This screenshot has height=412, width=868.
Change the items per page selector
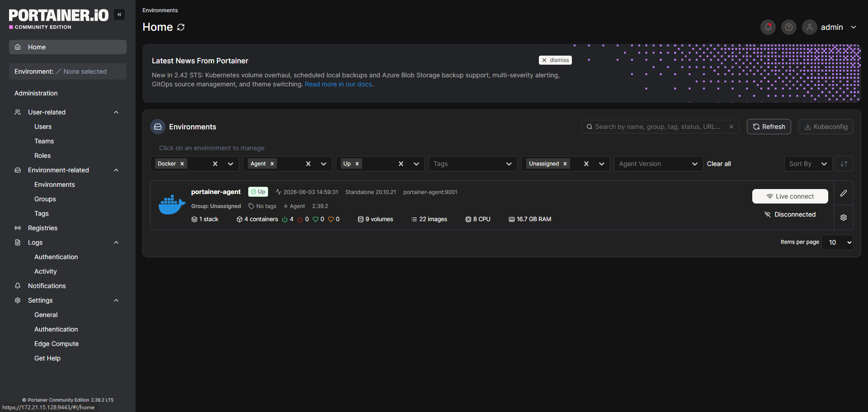pos(837,242)
